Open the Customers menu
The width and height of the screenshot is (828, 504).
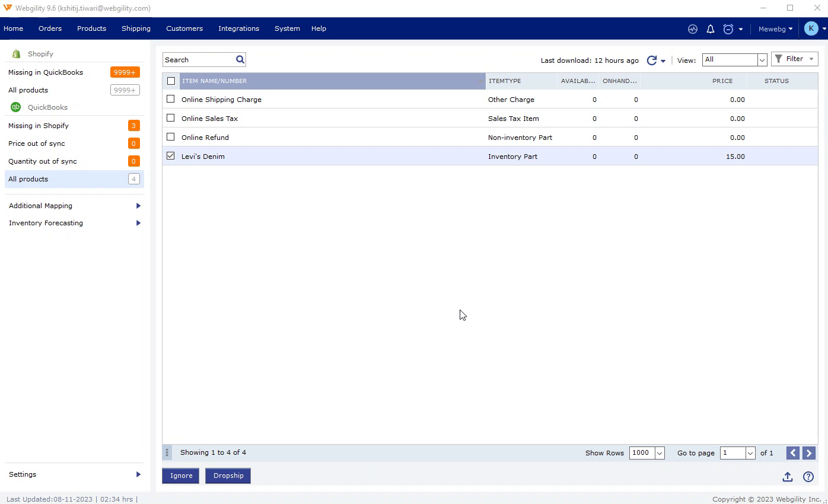pos(184,28)
